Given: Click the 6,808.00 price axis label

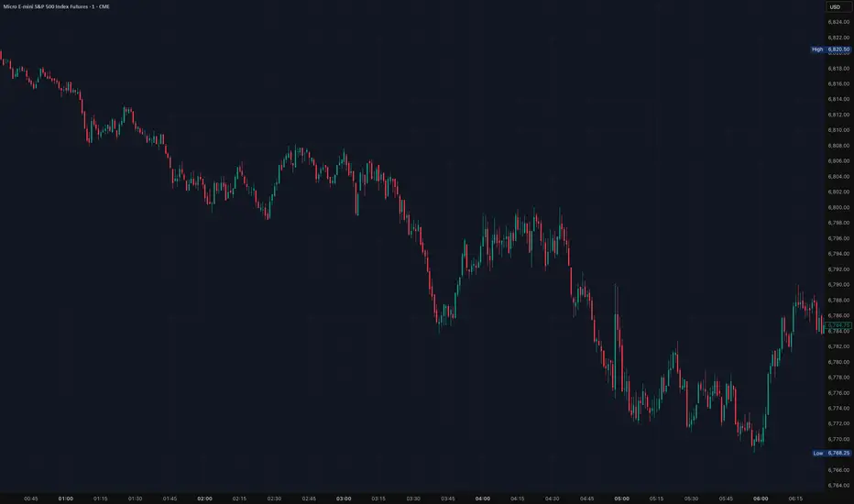Looking at the screenshot, I should [838, 146].
